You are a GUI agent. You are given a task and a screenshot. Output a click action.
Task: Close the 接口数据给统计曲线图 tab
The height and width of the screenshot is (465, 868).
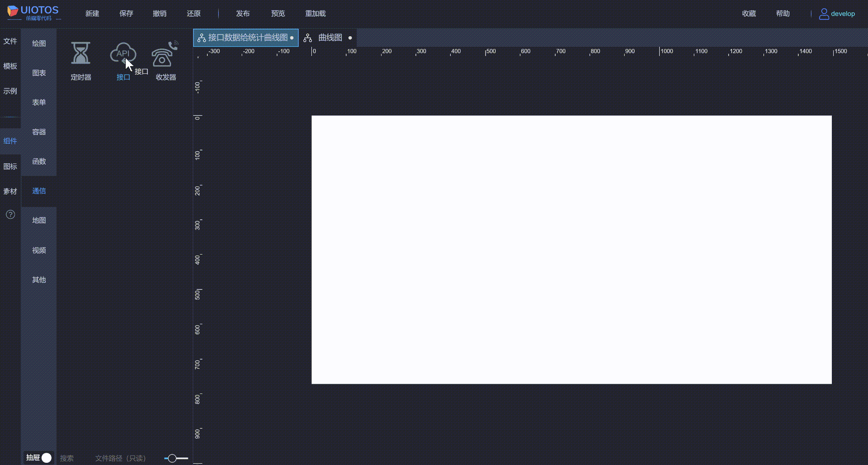pyautogui.click(x=292, y=38)
